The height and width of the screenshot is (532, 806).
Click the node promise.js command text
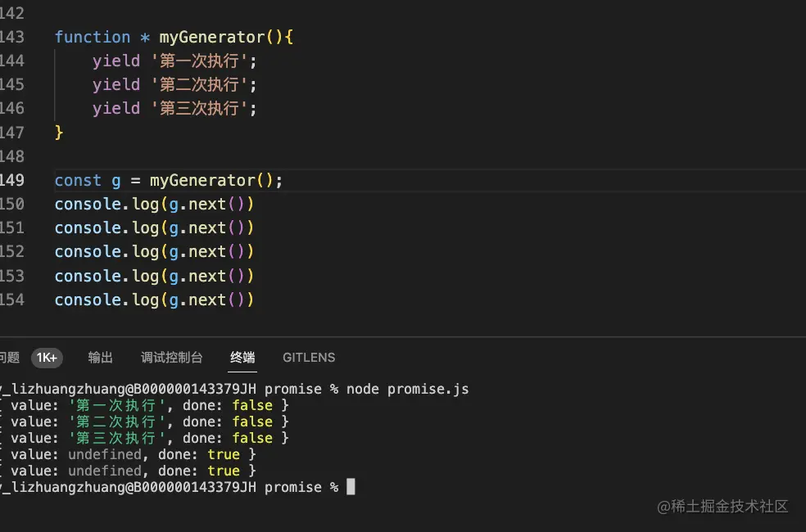point(408,390)
